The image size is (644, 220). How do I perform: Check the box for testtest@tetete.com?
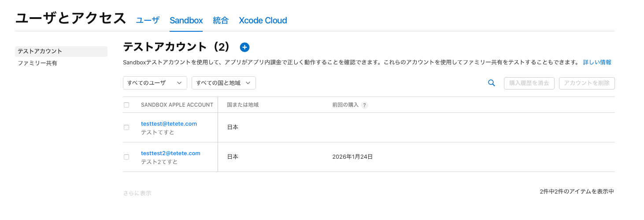tap(126, 127)
